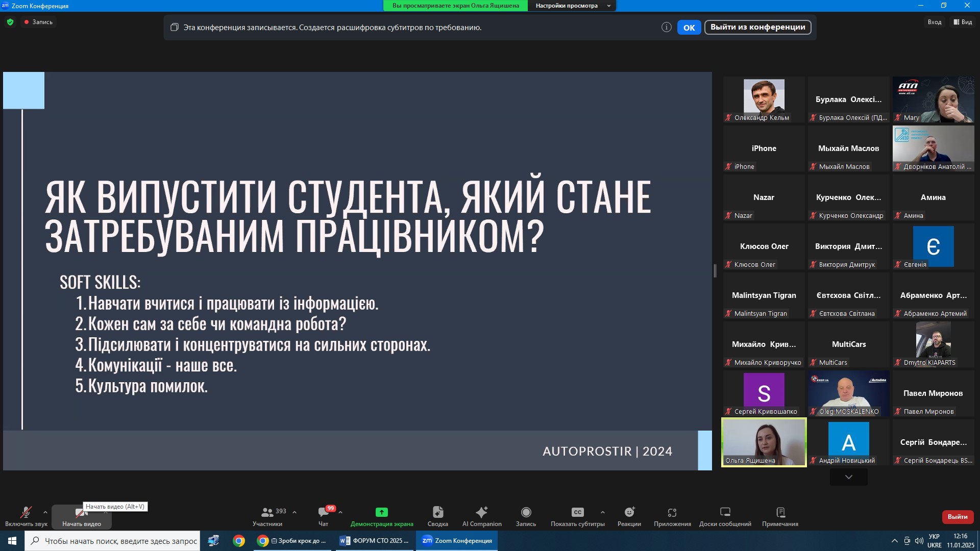Open Chrome icon in taskbar

tap(238, 541)
